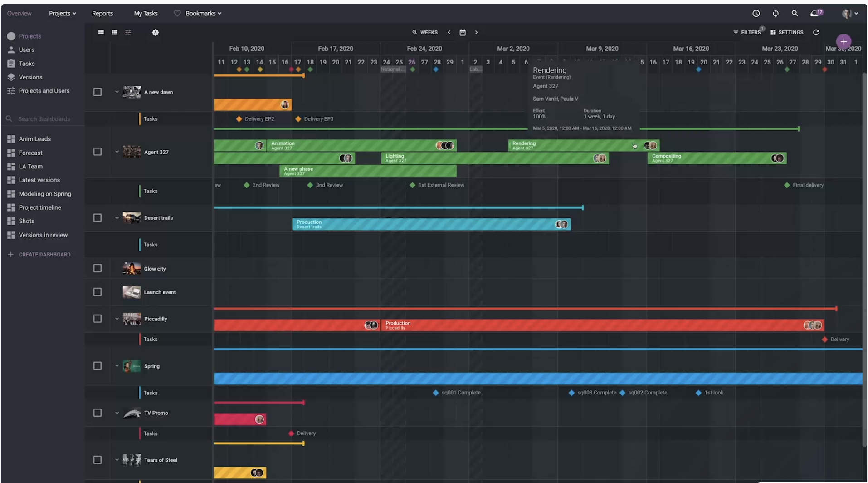This screenshot has width=868, height=483.
Task: Switch to grid view icon
Action: [101, 33]
